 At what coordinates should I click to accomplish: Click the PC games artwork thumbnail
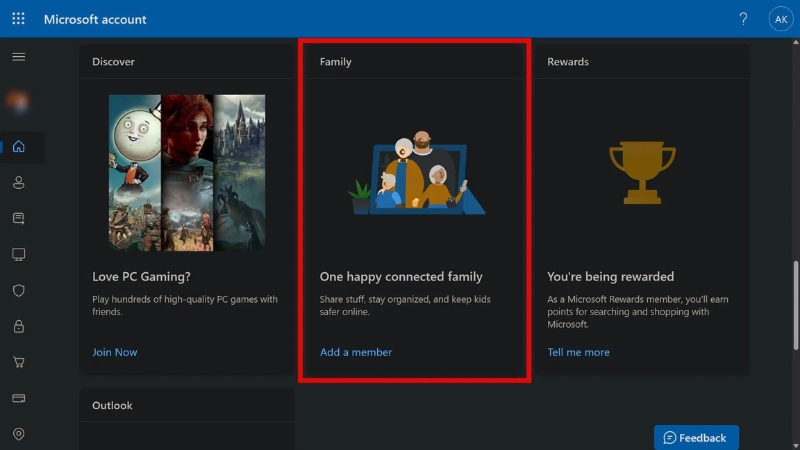pyautogui.click(x=187, y=172)
